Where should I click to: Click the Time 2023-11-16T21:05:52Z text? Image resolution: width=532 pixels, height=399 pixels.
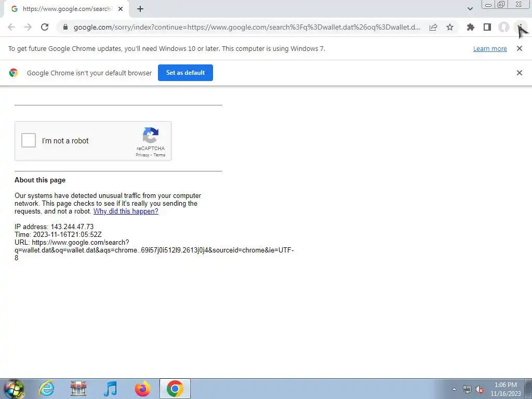pyautogui.click(x=58, y=234)
